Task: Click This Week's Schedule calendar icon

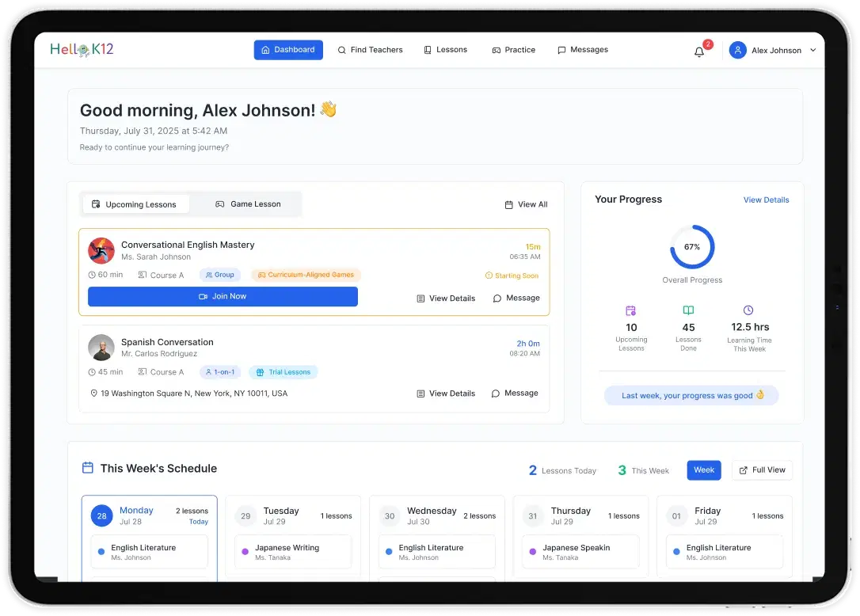Action: (x=88, y=468)
